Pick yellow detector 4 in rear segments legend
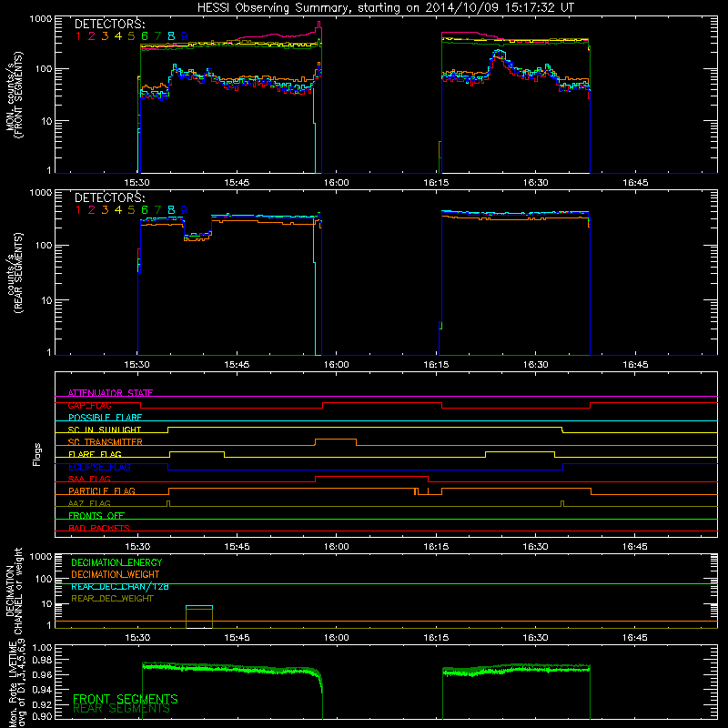The height and width of the screenshot is (728, 728). tap(118, 210)
